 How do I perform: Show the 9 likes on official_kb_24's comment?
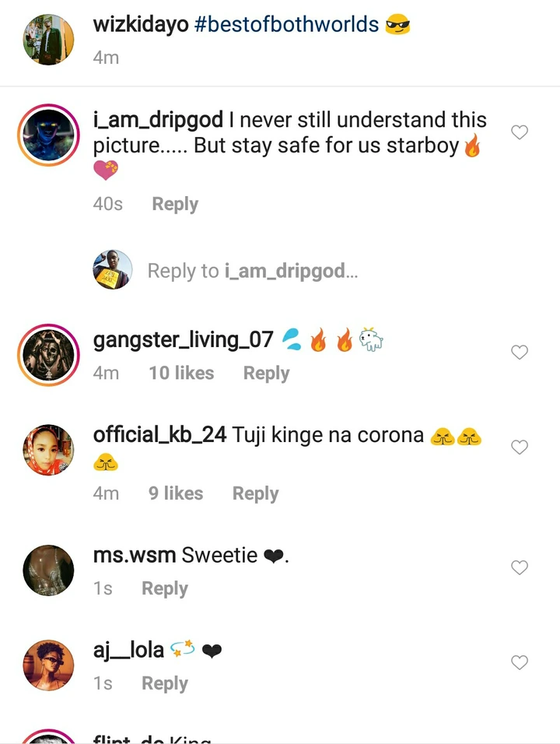click(176, 493)
